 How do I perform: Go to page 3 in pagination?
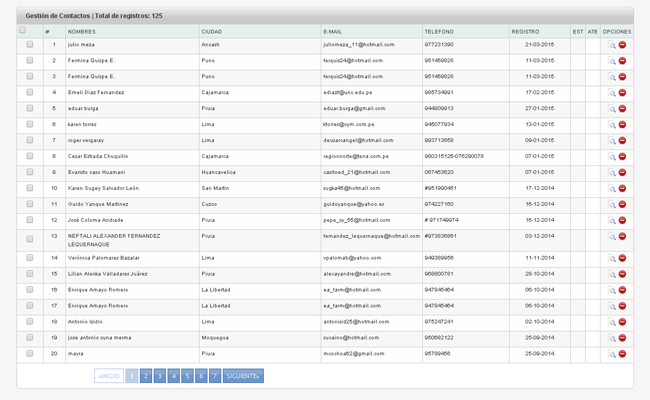159,376
